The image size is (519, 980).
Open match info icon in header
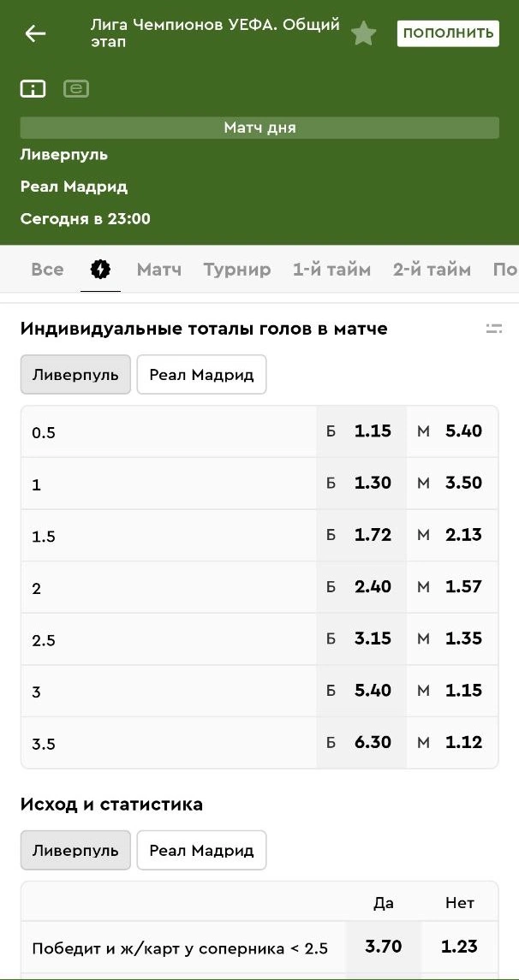(x=33, y=88)
